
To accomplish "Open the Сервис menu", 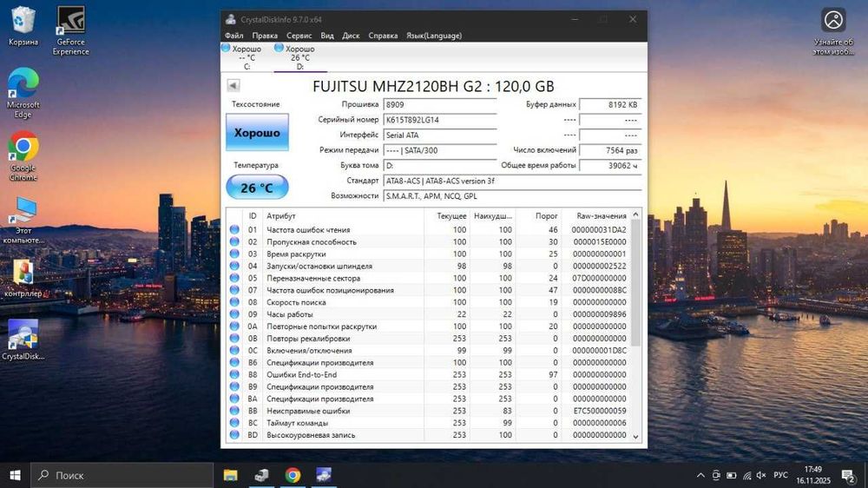I will (299, 36).
